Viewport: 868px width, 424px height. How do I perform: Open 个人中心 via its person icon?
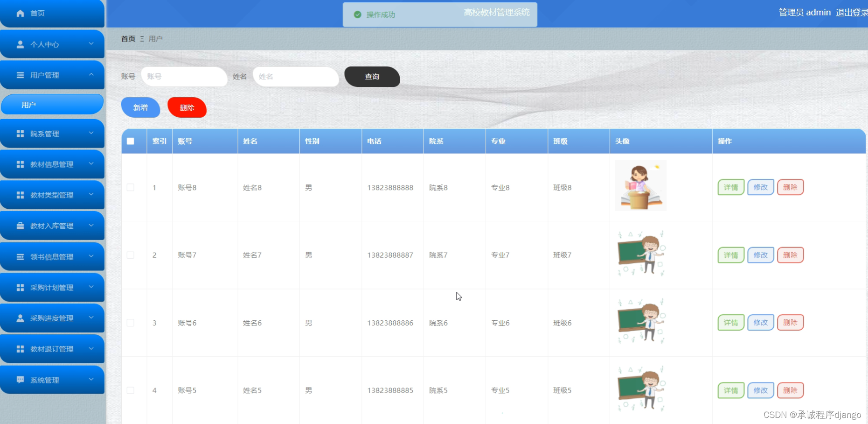coord(20,44)
